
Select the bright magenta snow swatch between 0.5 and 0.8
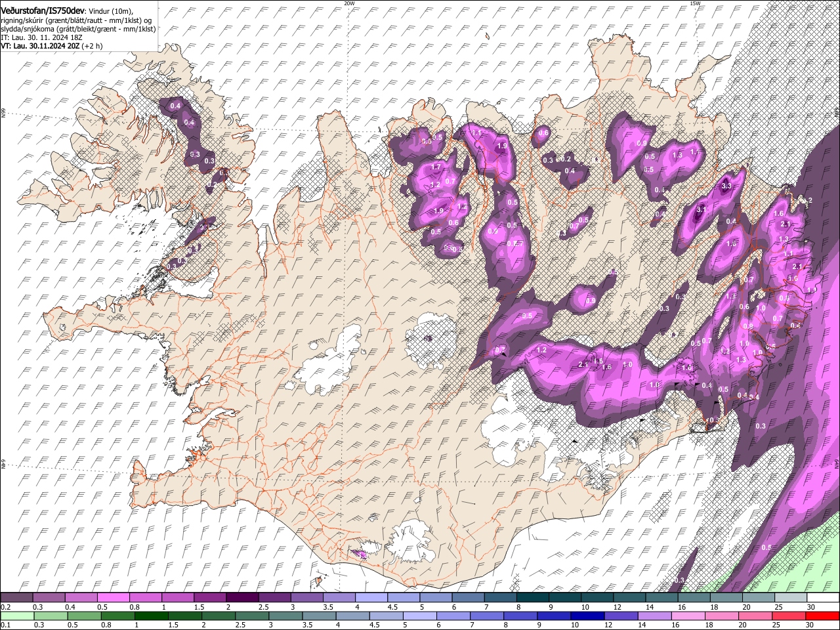tap(113, 598)
